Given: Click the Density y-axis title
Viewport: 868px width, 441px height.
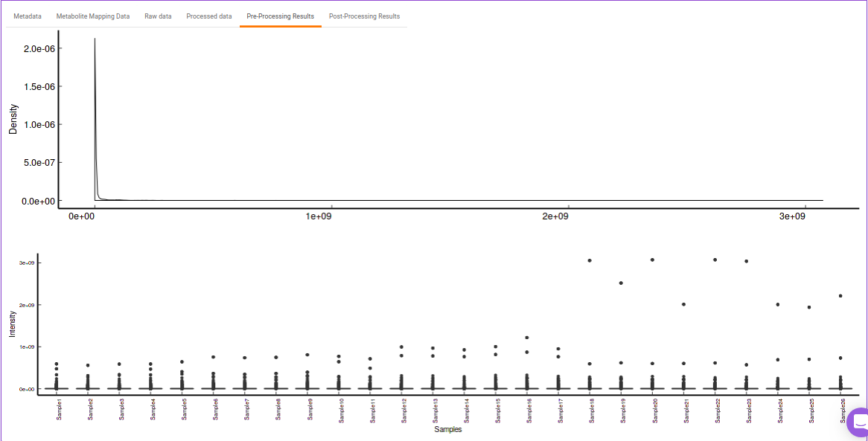Looking at the screenshot, I should 13,119.
